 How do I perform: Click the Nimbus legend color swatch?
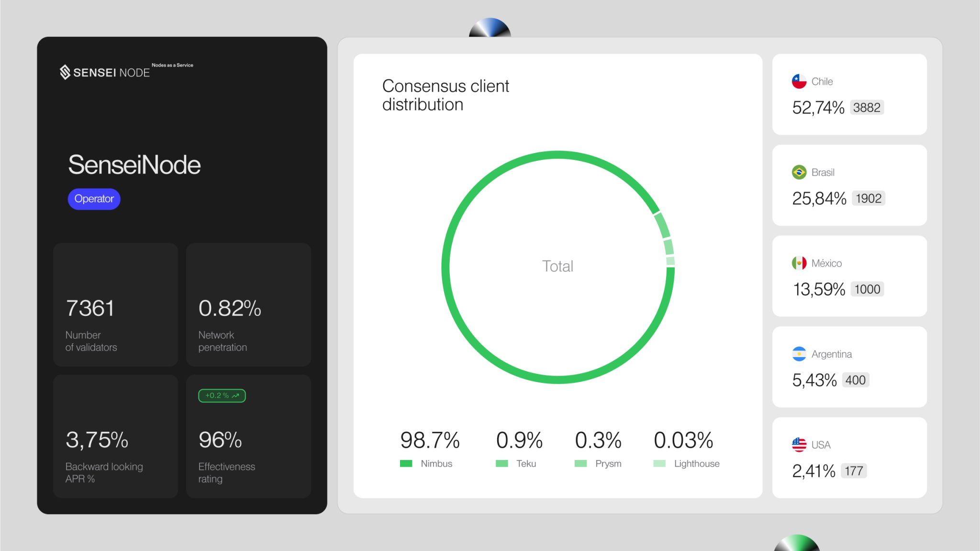point(406,463)
